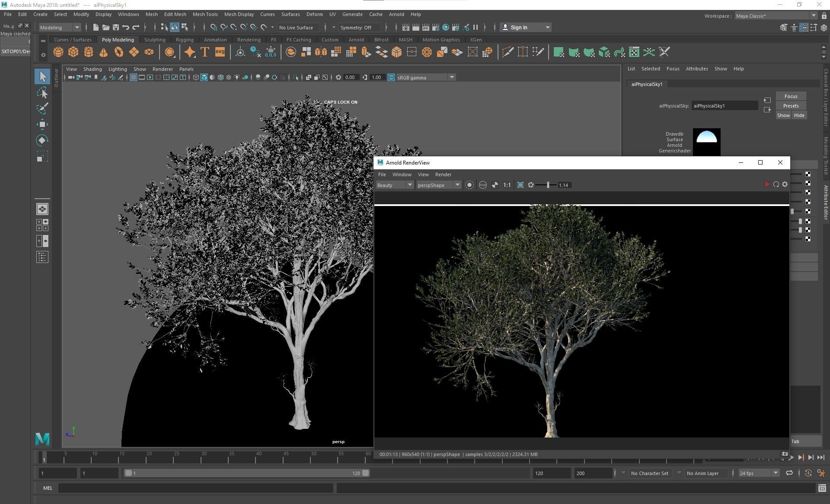Pick the Lasso Select tool

click(42, 92)
